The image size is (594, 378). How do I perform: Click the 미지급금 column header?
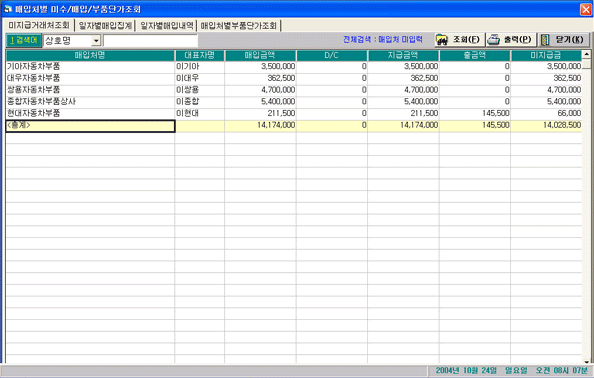(x=546, y=55)
